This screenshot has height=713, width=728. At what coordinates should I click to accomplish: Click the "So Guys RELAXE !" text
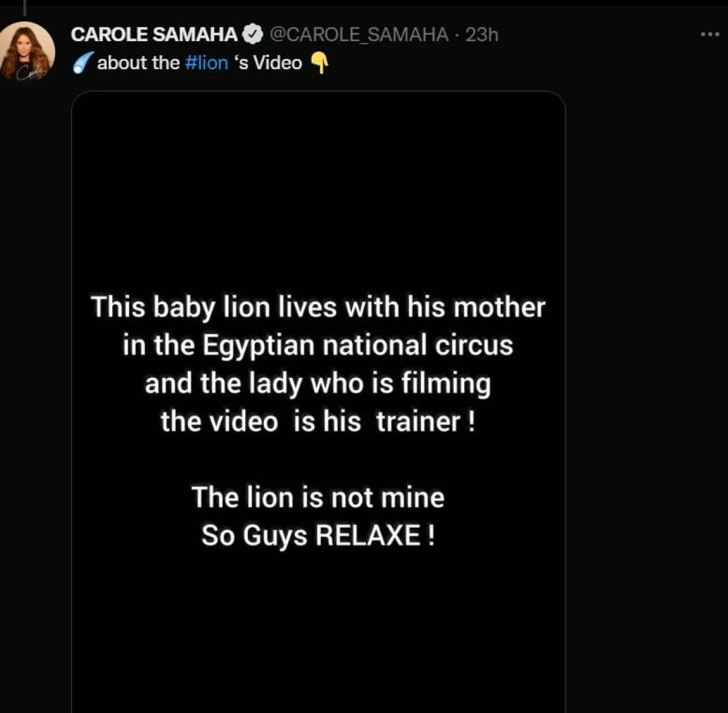[x=318, y=536]
